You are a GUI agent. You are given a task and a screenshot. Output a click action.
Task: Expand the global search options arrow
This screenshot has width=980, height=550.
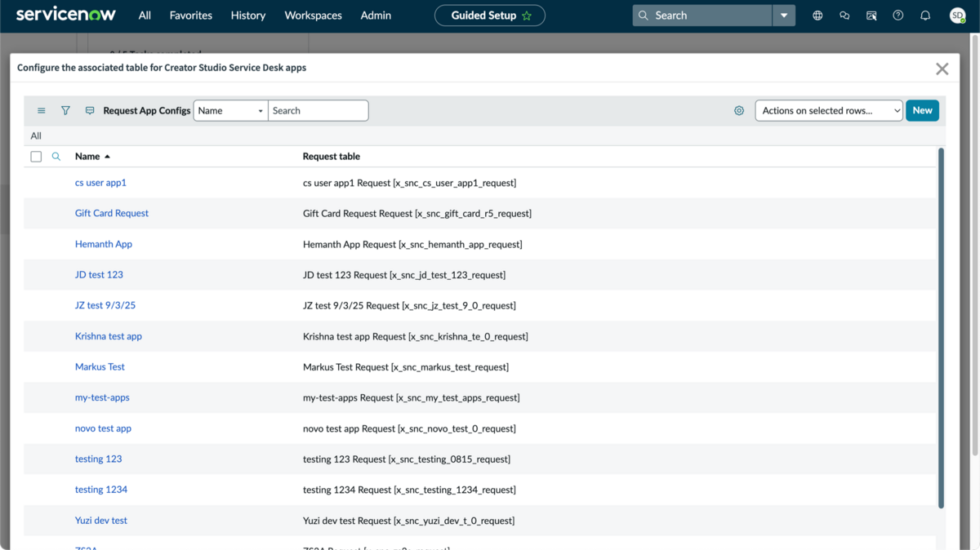tap(784, 16)
